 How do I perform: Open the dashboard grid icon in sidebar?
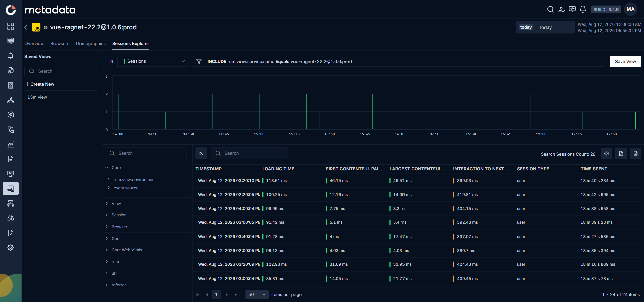point(11,26)
